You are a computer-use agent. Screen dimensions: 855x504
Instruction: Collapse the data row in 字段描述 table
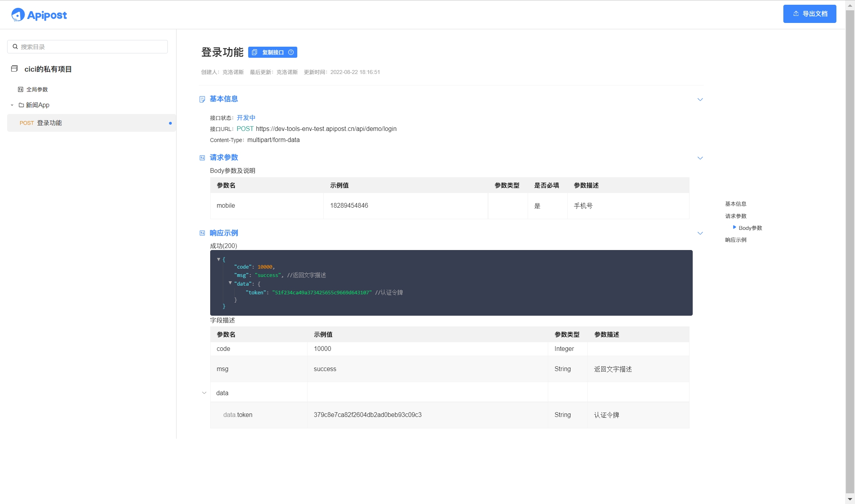(x=204, y=393)
